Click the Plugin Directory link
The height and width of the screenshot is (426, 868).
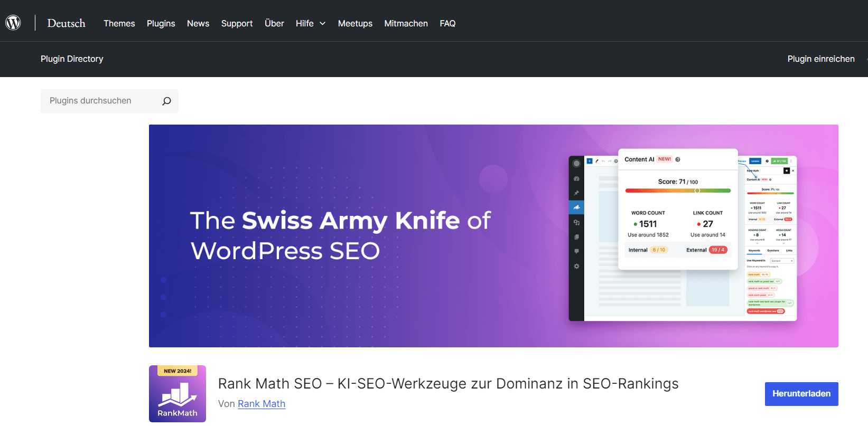click(72, 59)
